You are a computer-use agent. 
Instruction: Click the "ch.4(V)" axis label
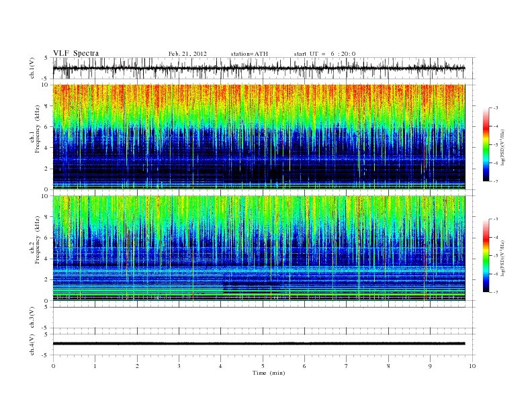coord(32,345)
